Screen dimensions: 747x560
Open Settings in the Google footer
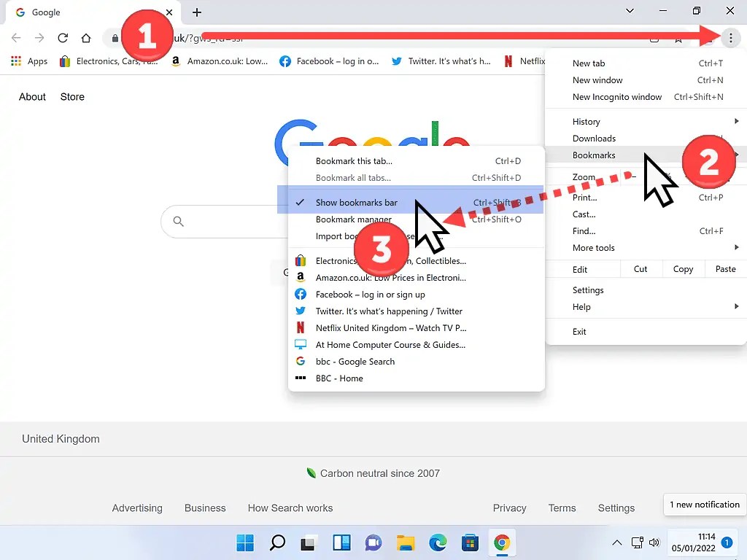click(x=616, y=508)
